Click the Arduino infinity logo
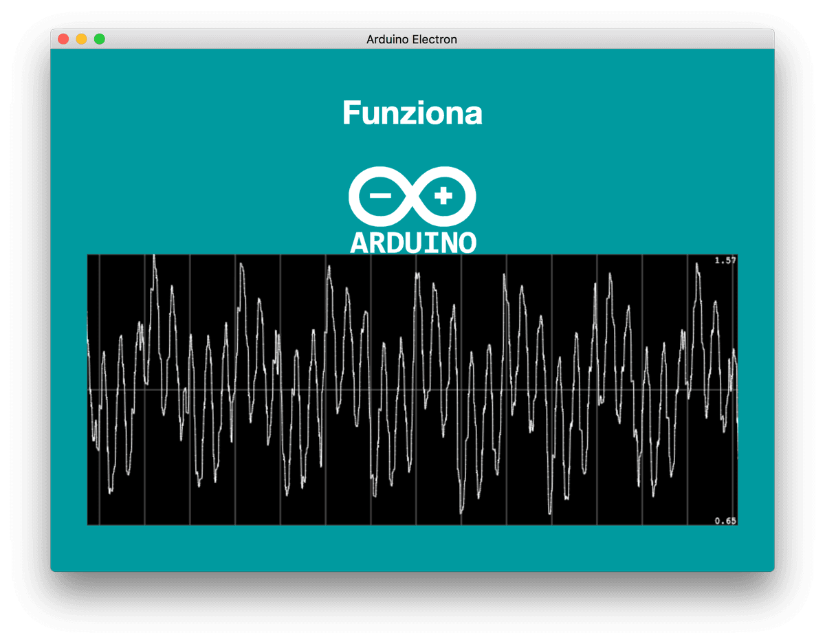This screenshot has height=644, width=825. [x=412, y=196]
